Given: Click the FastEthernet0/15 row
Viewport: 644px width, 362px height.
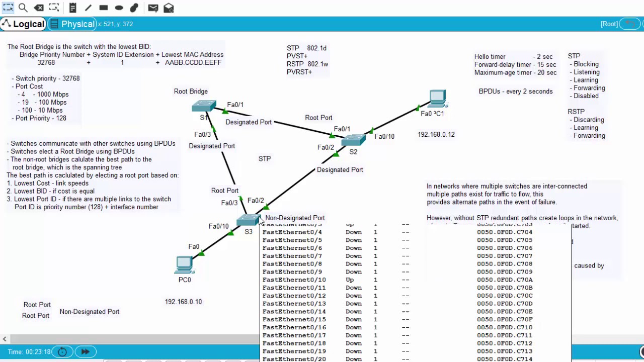Looking at the screenshot, I should point(416,319).
